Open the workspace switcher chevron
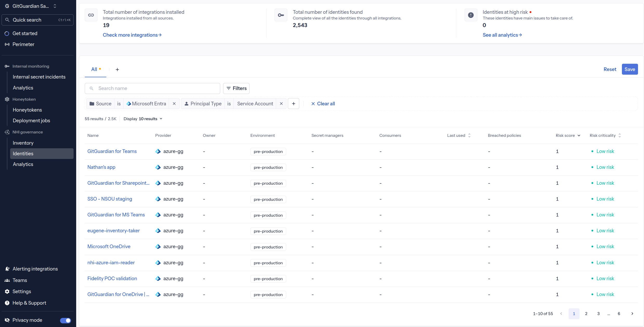The image size is (644, 327). click(x=55, y=6)
